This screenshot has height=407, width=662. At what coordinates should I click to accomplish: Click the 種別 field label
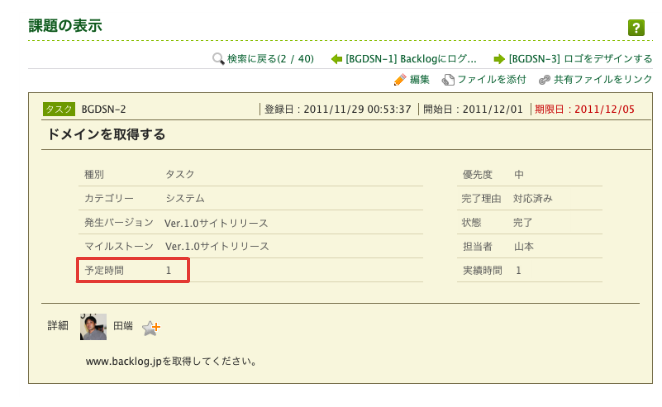[x=94, y=174]
